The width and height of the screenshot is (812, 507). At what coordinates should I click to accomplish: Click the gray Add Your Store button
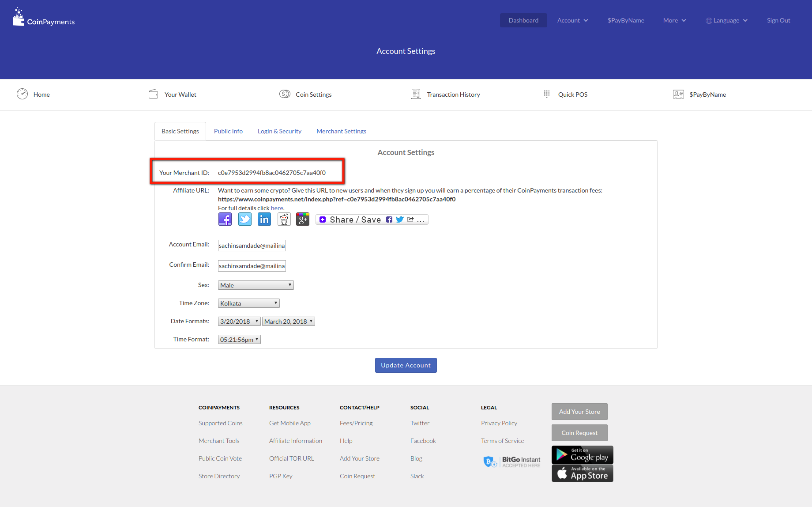click(579, 412)
